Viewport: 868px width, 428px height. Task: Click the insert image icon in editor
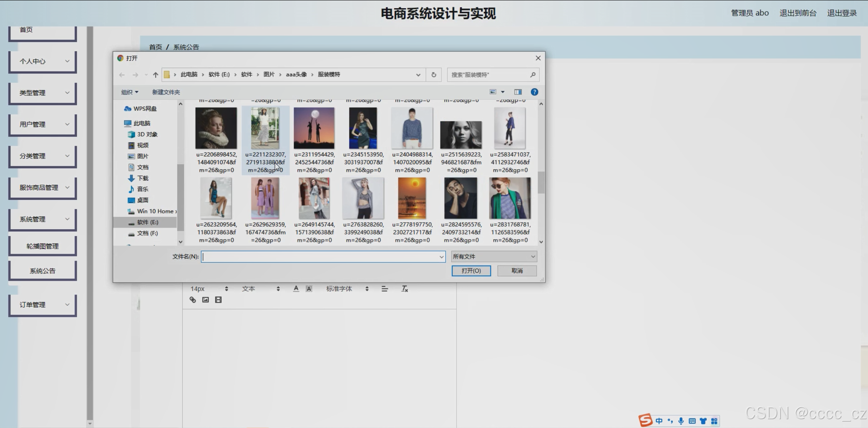[206, 300]
